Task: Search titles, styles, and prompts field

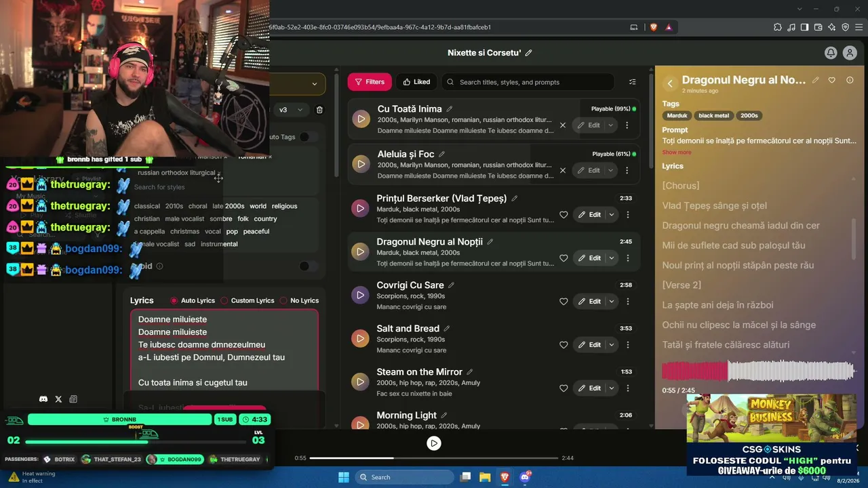Action: (x=528, y=82)
